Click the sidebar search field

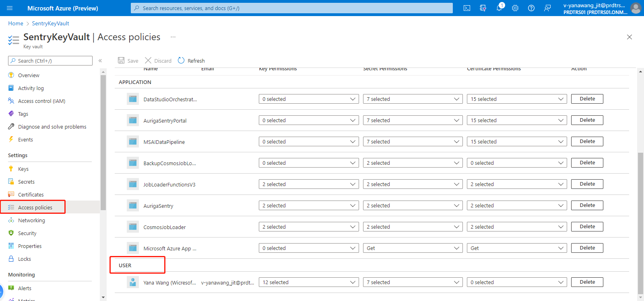pos(50,61)
